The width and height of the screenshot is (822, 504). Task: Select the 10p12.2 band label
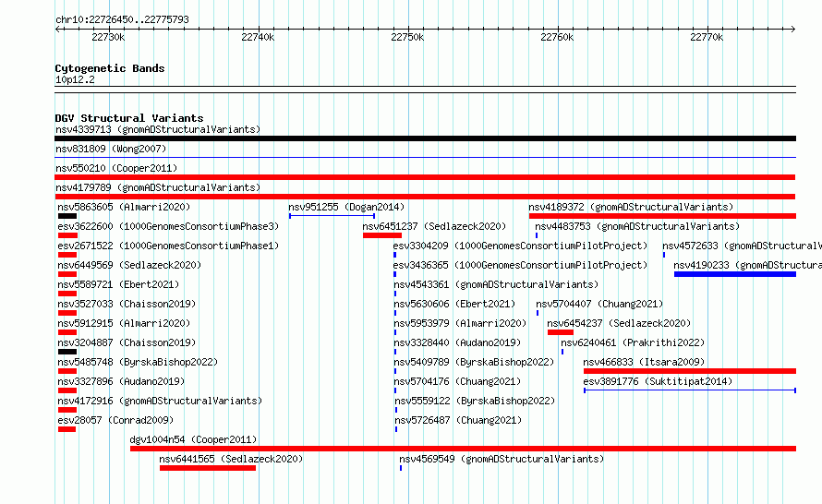(75, 79)
